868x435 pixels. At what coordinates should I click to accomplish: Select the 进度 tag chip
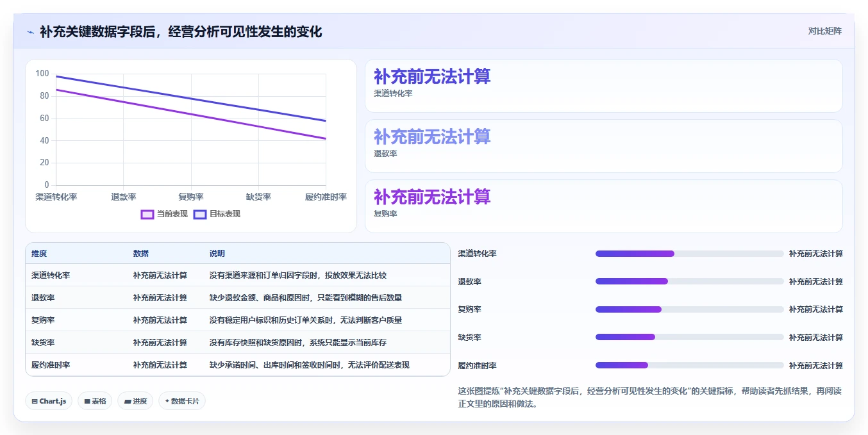135,401
